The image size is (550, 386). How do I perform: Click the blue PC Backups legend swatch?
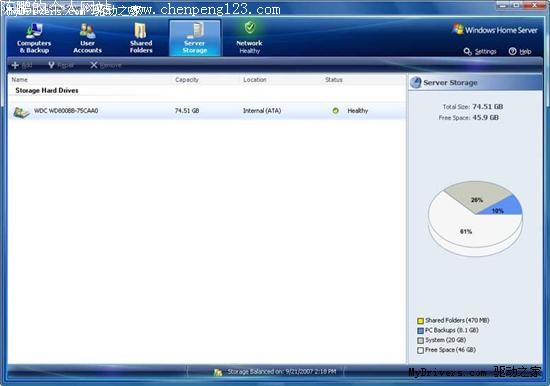coord(420,331)
